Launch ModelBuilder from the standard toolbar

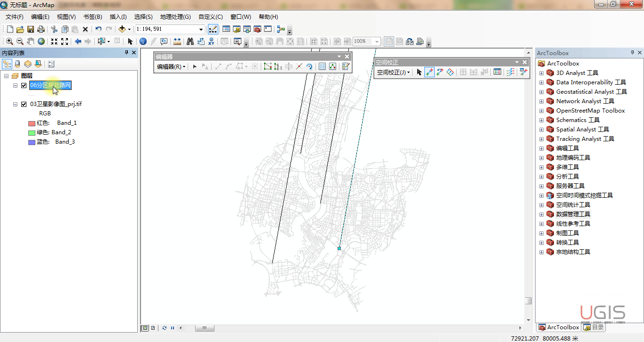pos(281,29)
